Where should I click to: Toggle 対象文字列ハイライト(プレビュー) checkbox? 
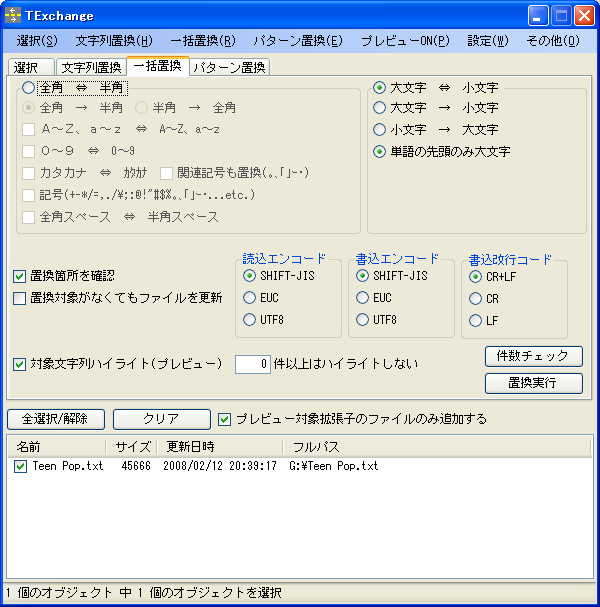pyautogui.click(x=20, y=364)
